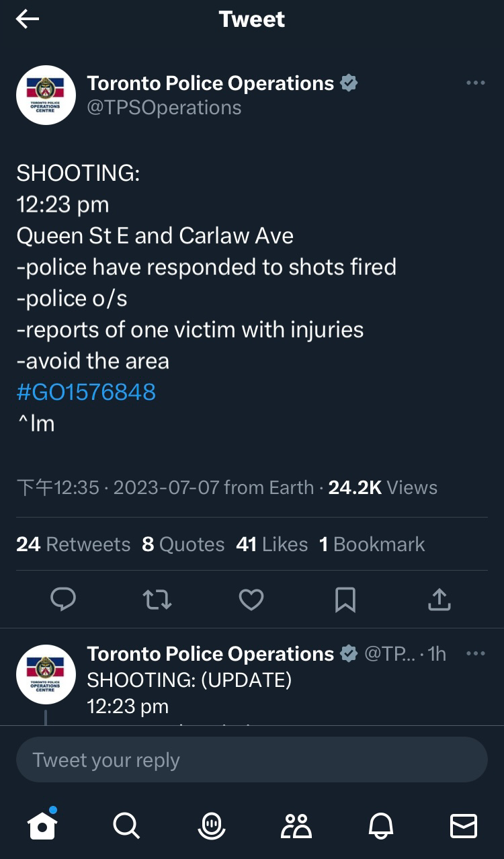This screenshot has width=504, height=859.
Task: Open the Communities people tab
Action: click(x=296, y=825)
